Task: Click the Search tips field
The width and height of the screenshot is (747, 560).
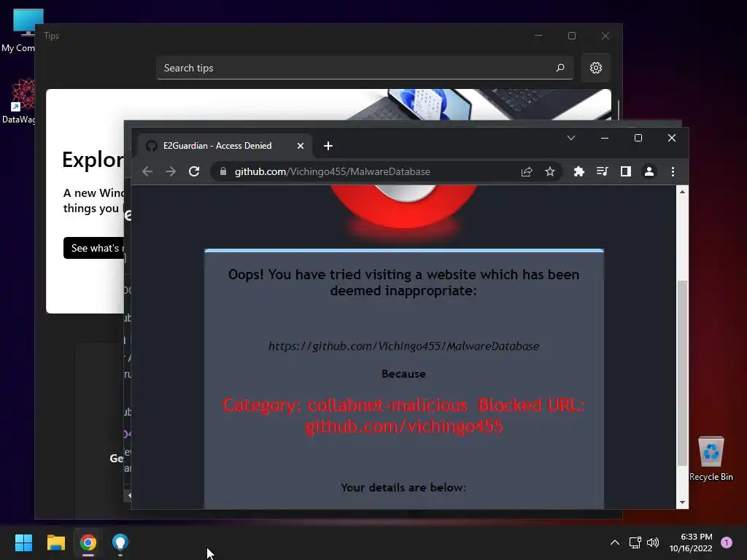Action: pos(365,68)
